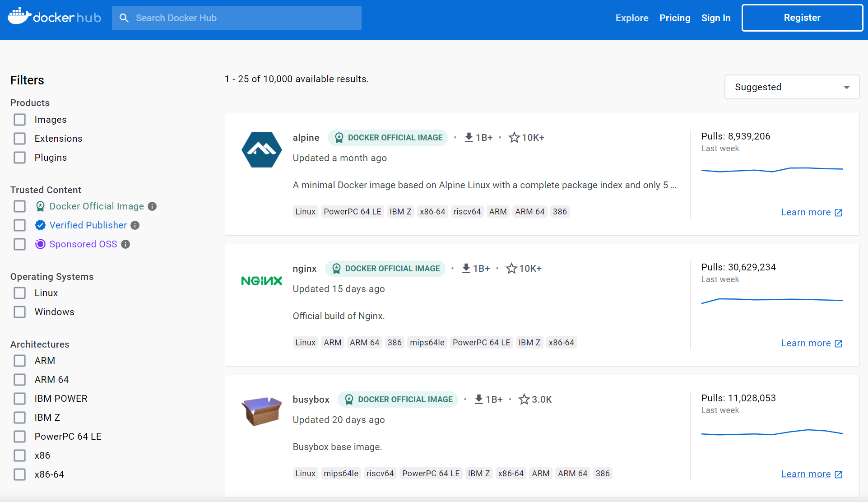Screen dimensions: 868x502
Task: Click the star icon on alpine result
Action: click(x=514, y=138)
